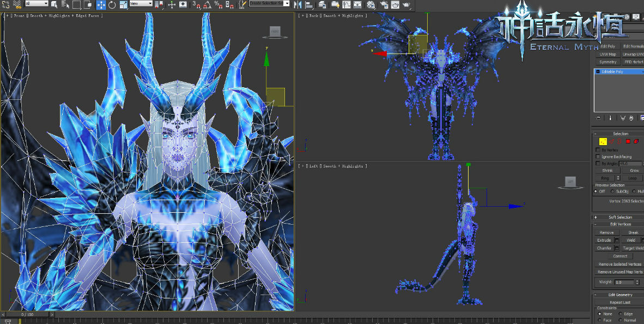Check Ignore Backfacing option
The height and width of the screenshot is (324, 644).
coord(598,157)
